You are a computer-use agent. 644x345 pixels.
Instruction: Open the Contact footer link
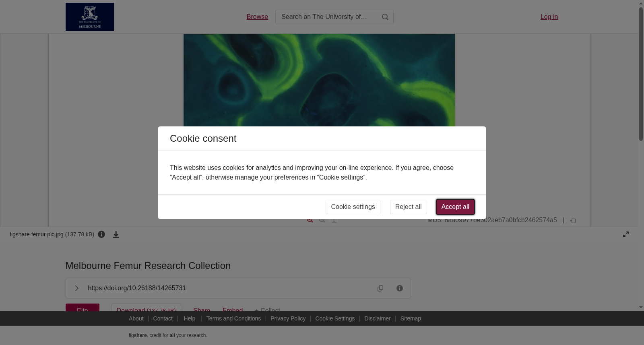[163, 318]
